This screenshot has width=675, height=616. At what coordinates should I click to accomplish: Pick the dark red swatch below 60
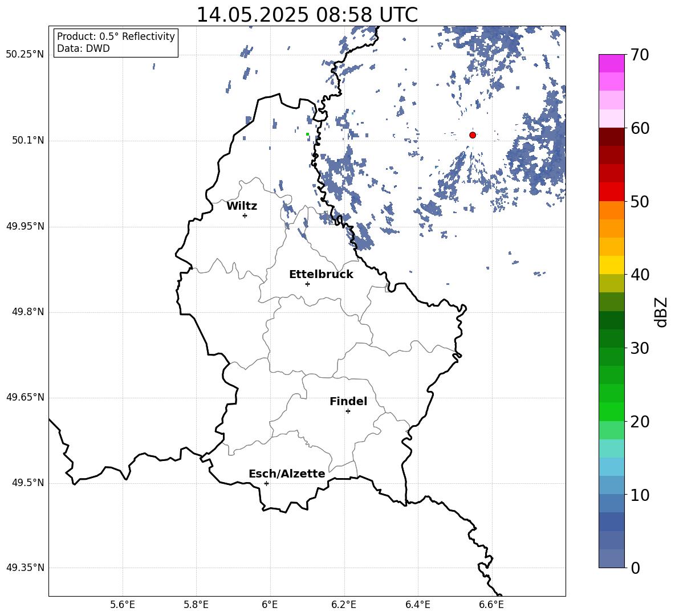612,137
